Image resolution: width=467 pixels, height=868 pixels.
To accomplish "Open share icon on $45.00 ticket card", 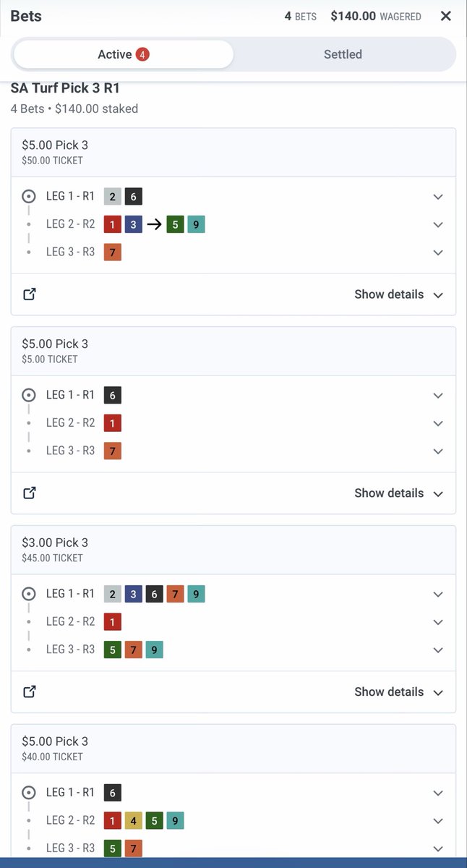I will [30, 692].
